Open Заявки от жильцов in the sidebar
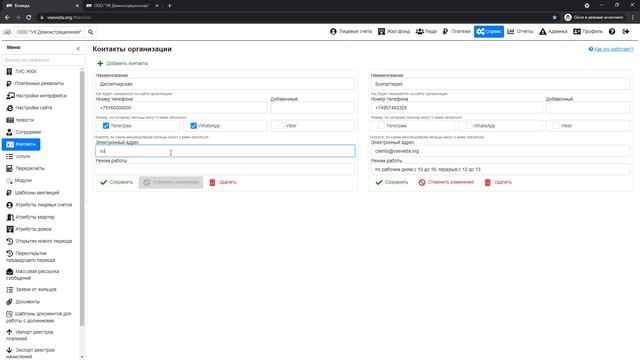 click(x=31, y=289)
